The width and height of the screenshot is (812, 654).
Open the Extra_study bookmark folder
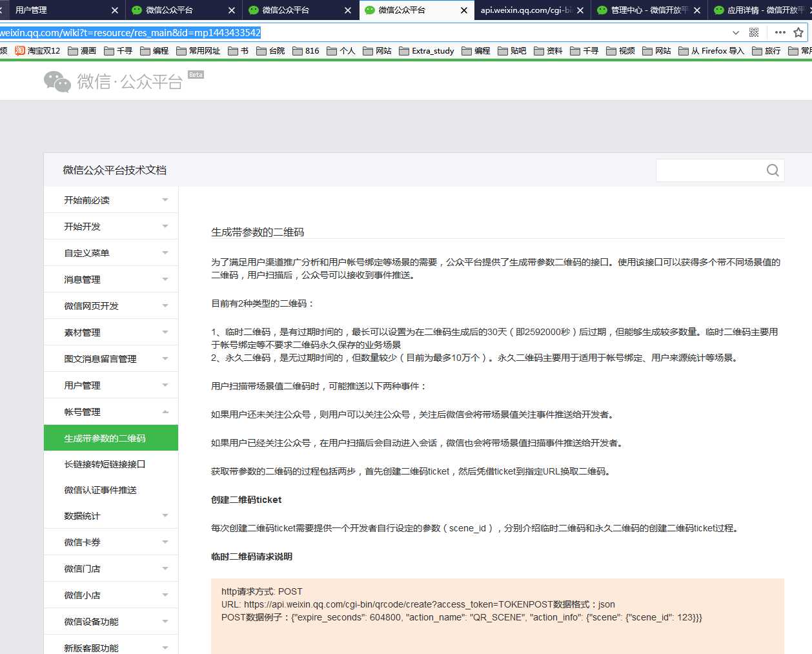point(426,50)
